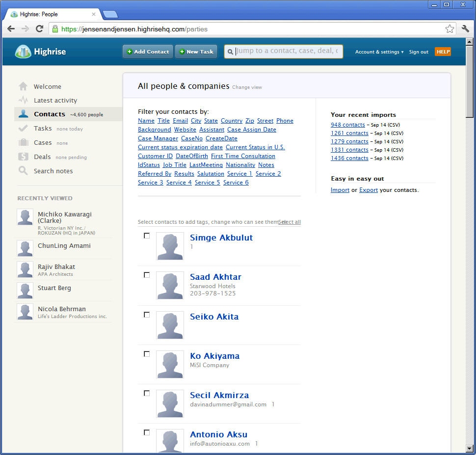This screenshot has width=476, height=455.
Task: Click the scrollbar up arrow
Action: (x=469, y=42)
